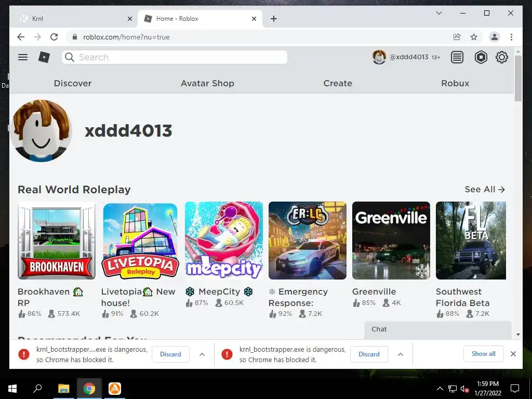Close the Krnl tab
The image size is (532, 399).
click(129, 19)
